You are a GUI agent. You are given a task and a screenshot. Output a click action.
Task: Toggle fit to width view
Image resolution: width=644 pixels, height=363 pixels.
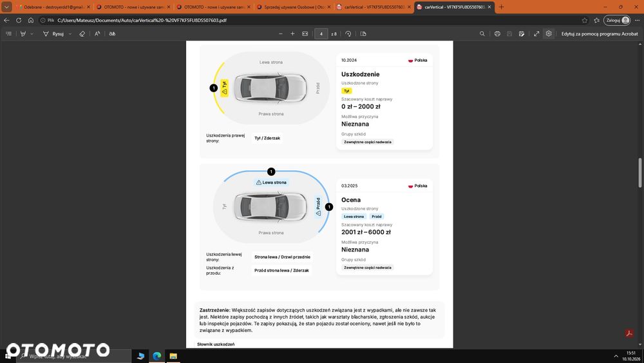pos(305,34)
